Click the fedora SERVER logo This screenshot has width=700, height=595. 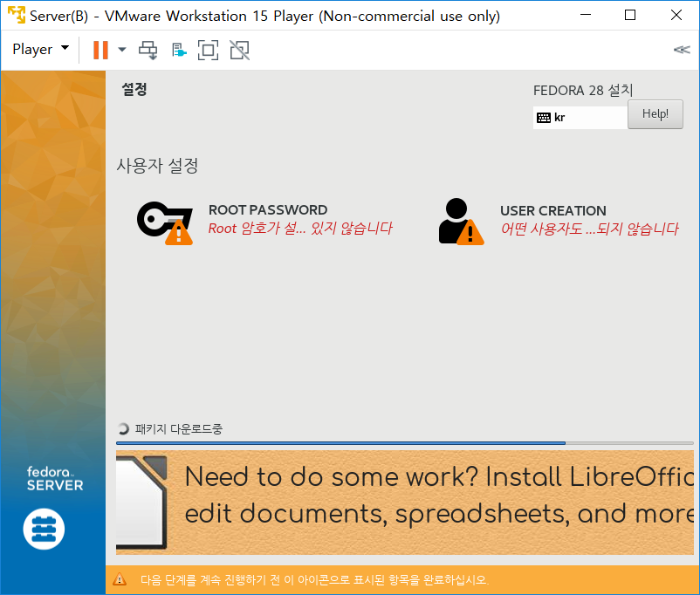(x=55, y=478)
